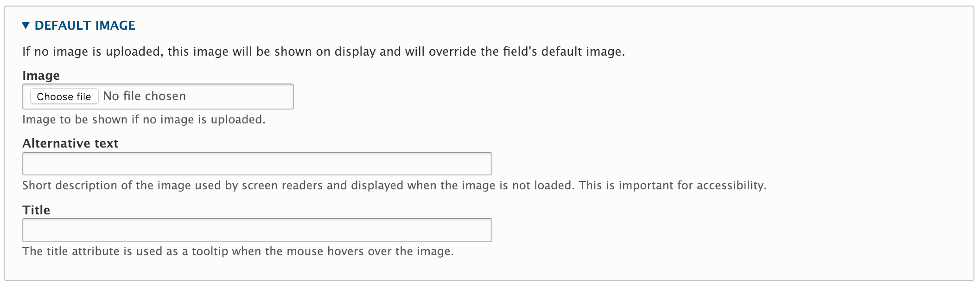This screenshot has width=980, height=284.
Task: Click the accessibility help text under Alternative text
Action: pos(394,185)
